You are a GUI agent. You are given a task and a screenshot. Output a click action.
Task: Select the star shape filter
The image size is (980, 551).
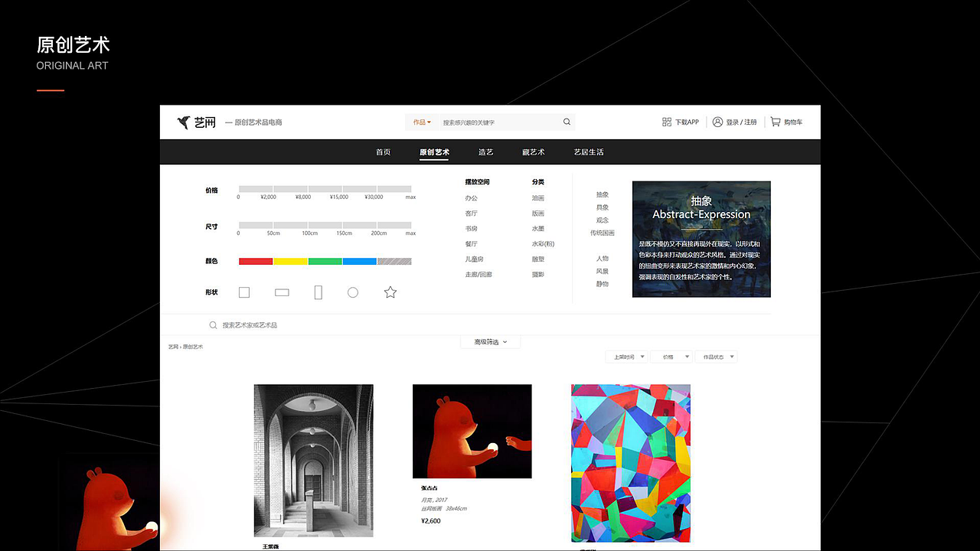point(390,292)
